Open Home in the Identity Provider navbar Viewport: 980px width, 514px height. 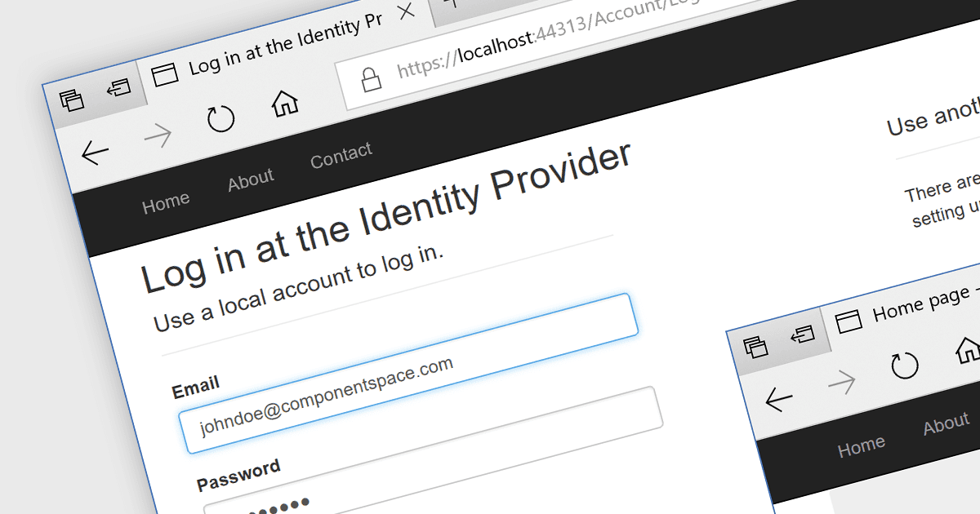coord(166,202)
